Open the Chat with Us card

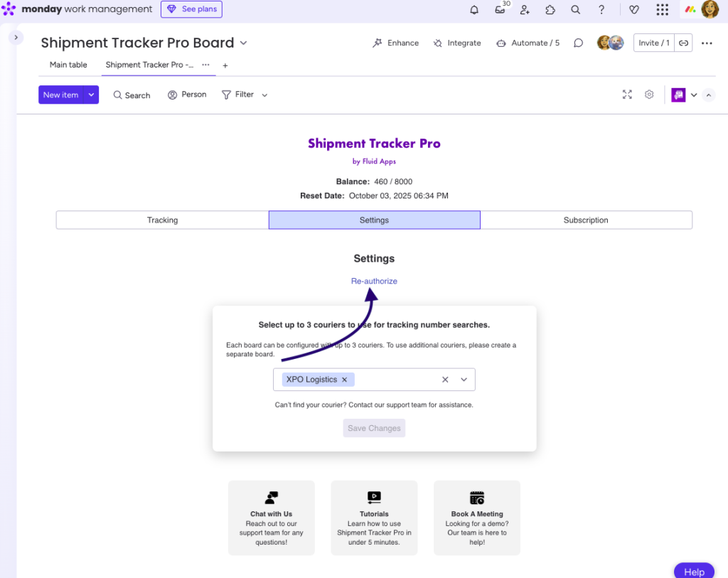pyautogui.click(x=271, y=518)
